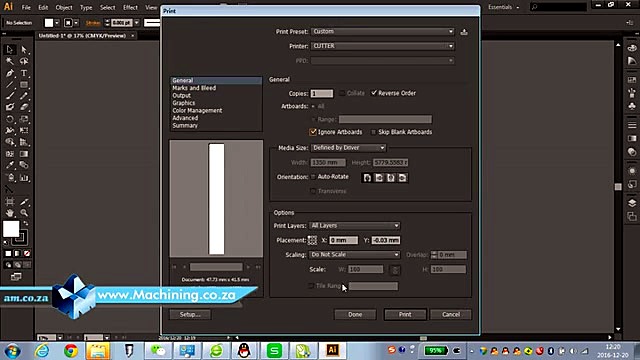Open the Edit menu
Viewport: 640px width, 360px height.
click(43, 7)
